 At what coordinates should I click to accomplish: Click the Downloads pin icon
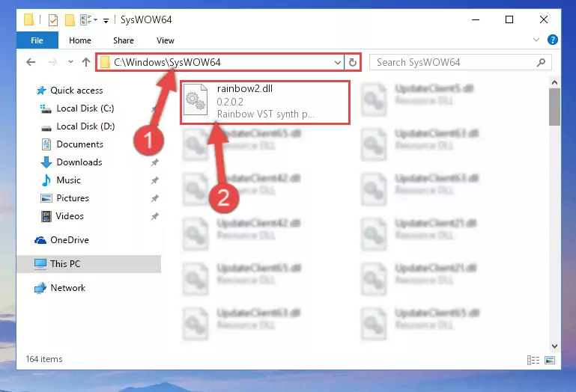[154, 162]
